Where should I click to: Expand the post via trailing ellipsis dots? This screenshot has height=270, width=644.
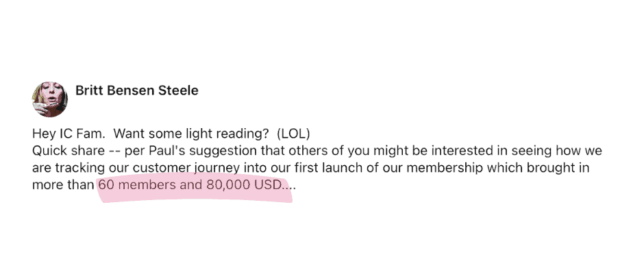290,185
